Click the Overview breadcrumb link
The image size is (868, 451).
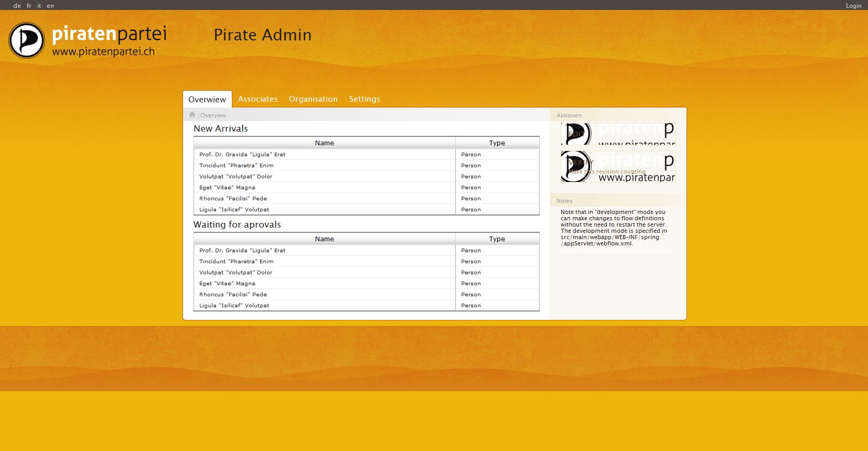pos(213,115)
